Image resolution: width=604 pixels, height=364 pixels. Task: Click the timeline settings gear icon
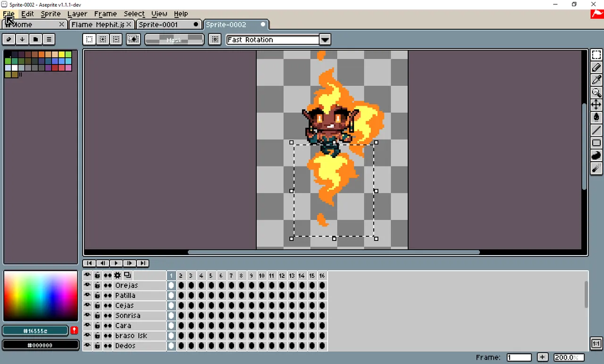pos(117,275)
